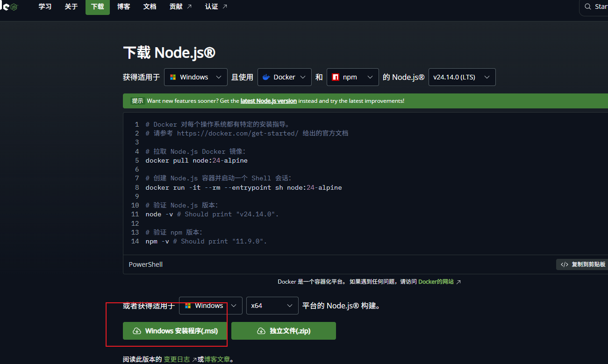The width and height of the screenshot is (608, 364).
Task: Select the 下载 navigation tab
Action: click(98, 7)
